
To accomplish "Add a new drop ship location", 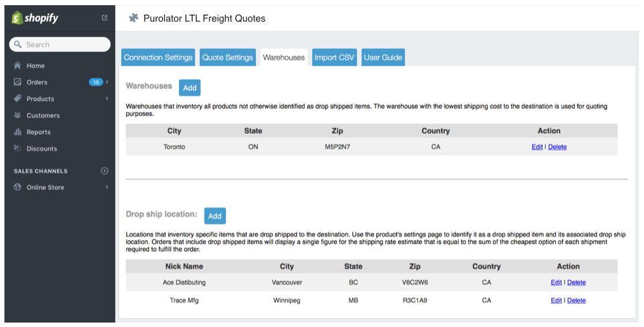I will (215, 216).
